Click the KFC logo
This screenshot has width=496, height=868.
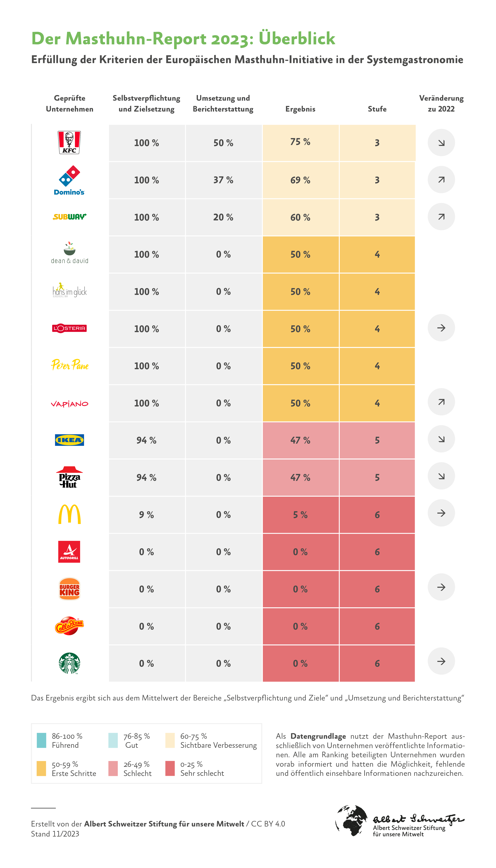coord(69,142)
